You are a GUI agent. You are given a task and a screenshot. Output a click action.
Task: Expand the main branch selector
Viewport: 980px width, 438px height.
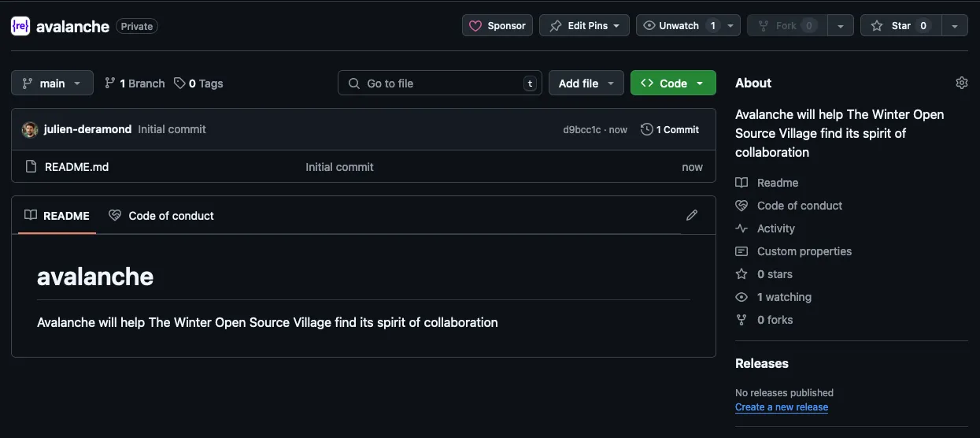pyautogui.click(x=52, y=83)
